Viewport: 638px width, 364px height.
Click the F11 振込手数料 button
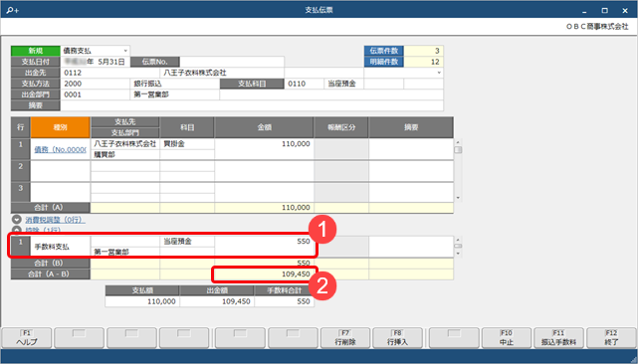(558, 338)
